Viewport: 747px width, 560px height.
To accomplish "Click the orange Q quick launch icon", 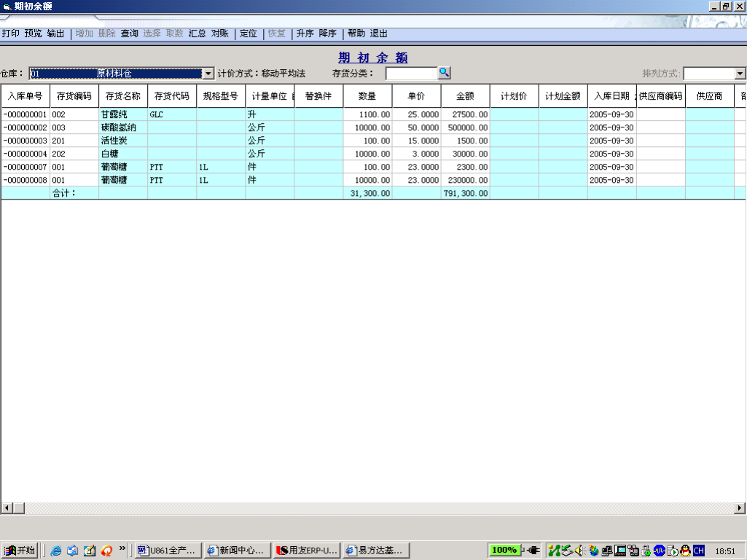I will [x=106, y=551].
